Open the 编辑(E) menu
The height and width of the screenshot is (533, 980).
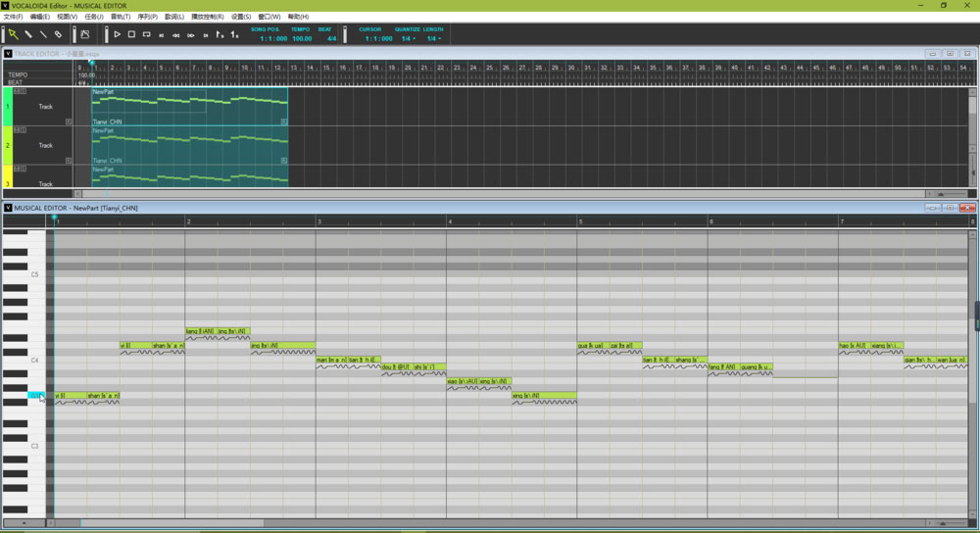click(40, 17)
